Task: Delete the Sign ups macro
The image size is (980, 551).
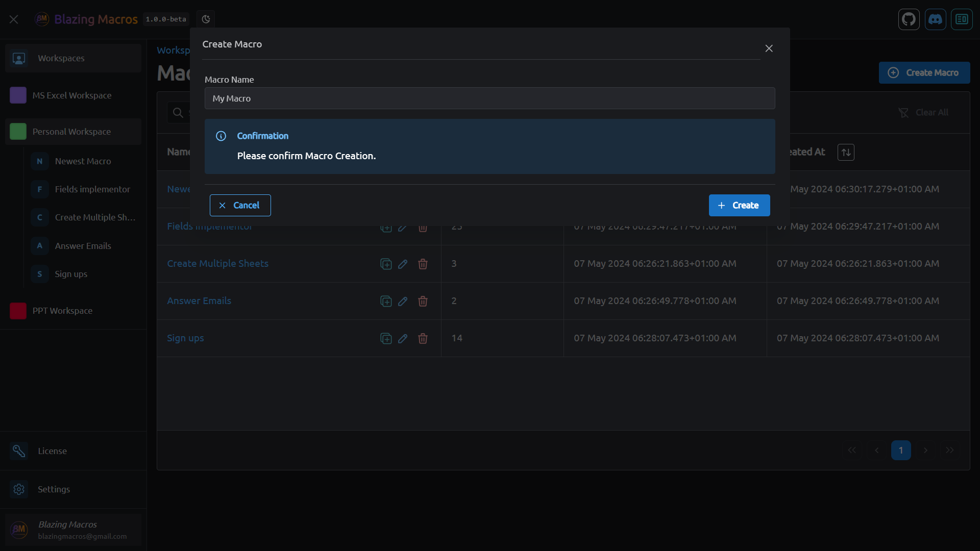Action: pyautogui.click(x=423, y=338)
